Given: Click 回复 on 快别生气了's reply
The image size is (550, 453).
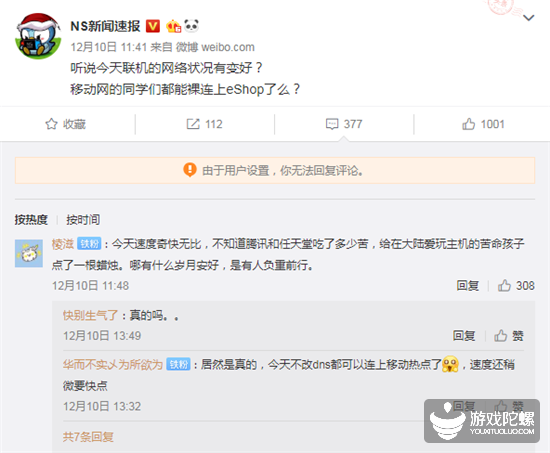Looking at the screenshot, I should pyautogui.click(x=464, y=336).
